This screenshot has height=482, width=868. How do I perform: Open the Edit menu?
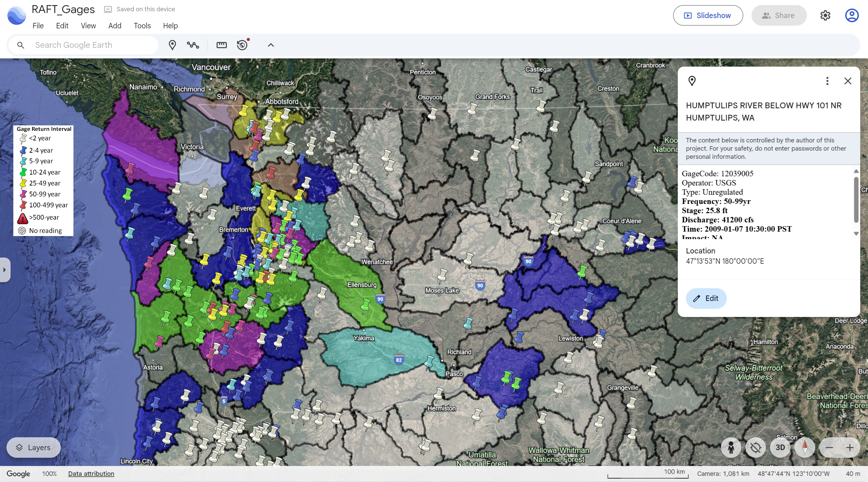(x=62, y=26)
